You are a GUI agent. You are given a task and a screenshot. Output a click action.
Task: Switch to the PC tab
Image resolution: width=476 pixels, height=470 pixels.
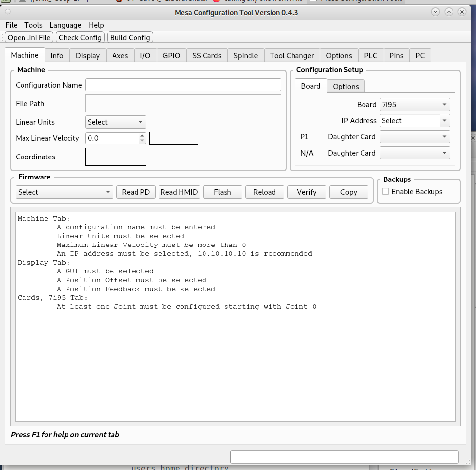(420, 56)
